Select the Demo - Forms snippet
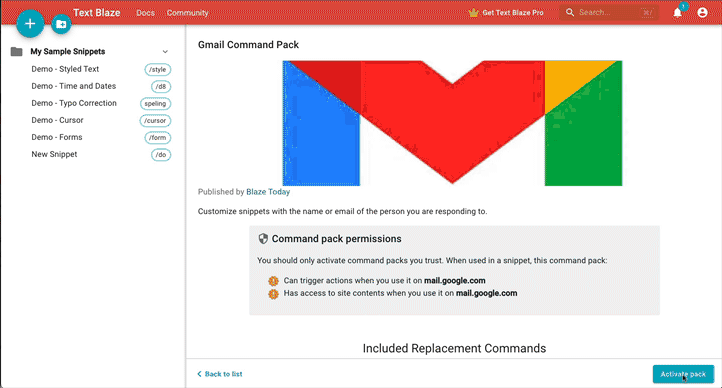This screenshot has width=722, height=388. tap(57, 137)
